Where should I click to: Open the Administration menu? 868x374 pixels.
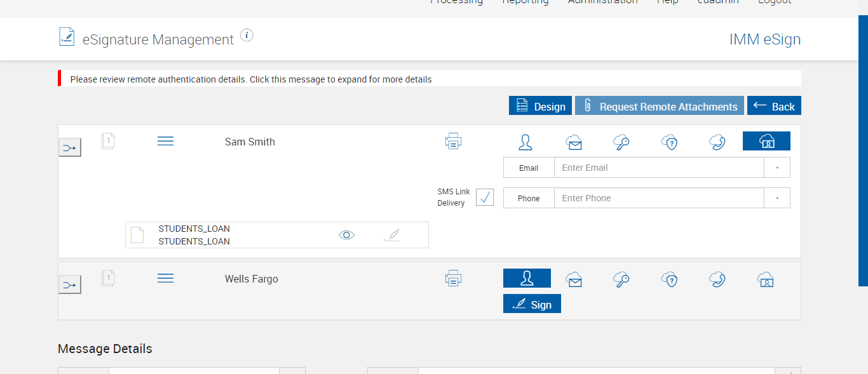click(602, 3)
